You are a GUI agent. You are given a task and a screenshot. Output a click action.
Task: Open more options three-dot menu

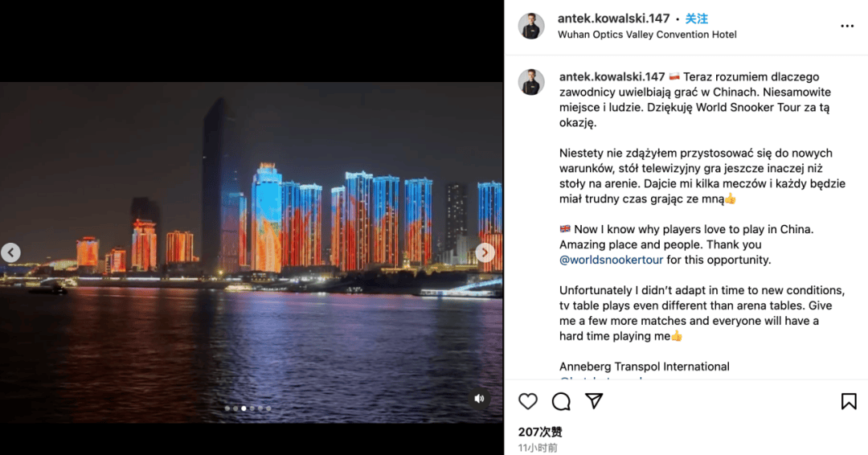tap(847, 26)
